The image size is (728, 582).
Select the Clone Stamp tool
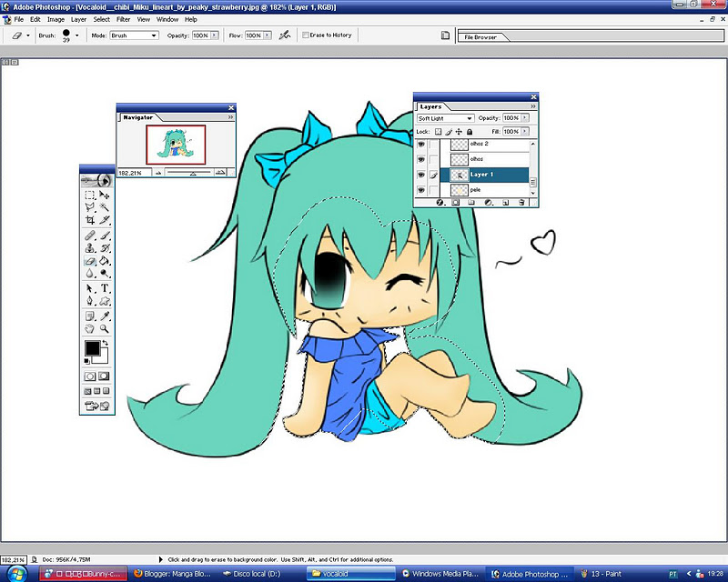pos(89,248)
